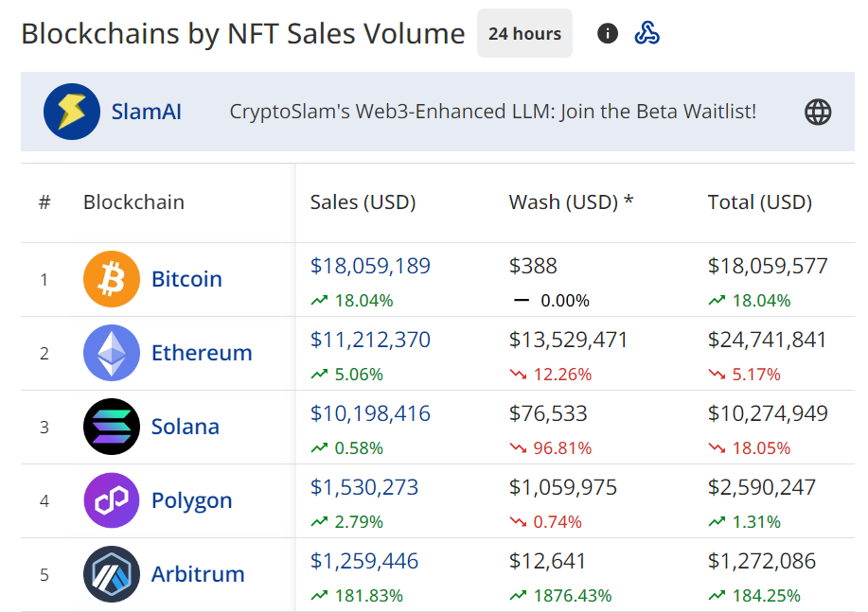Screen dimensions: 868x612
Task: Click Polygon sales value $1,530,273
Action: click(x=363, y=487)
